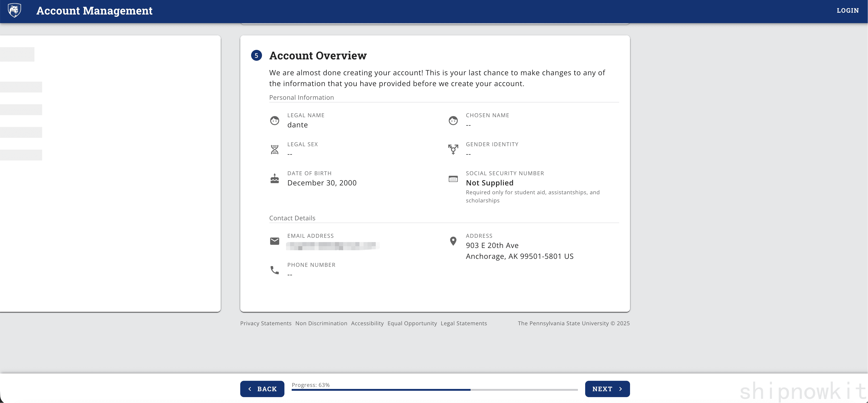The image size is (868, 403).
Task: Open the Privacy Statements link
Action: click(x=266, y=323)
